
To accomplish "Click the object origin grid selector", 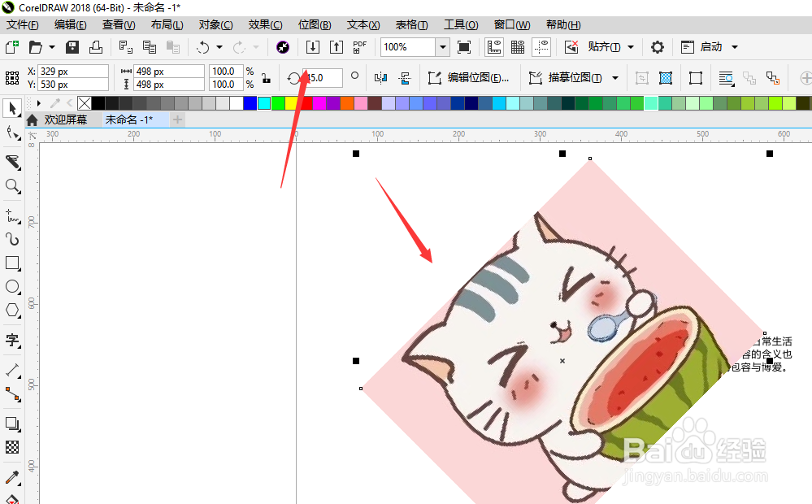I will pyautogui.click(x=12, y=78).
